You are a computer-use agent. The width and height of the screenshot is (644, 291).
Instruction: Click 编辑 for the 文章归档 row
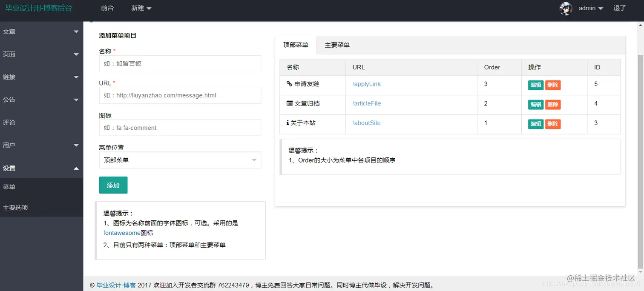click(536, 104)
